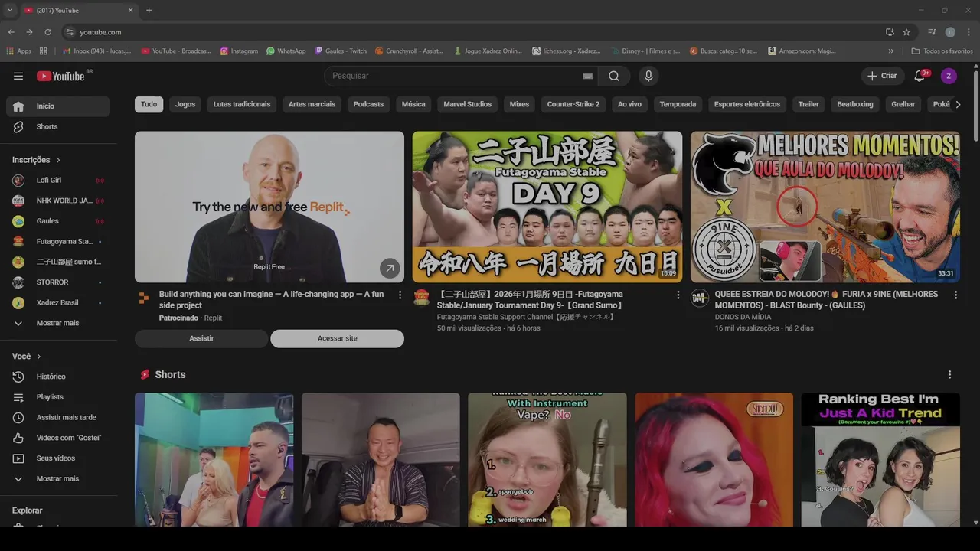Open Xadrez Brasil subscription
The width and height of the screenshot is (980, 551).
pos(58,302)
